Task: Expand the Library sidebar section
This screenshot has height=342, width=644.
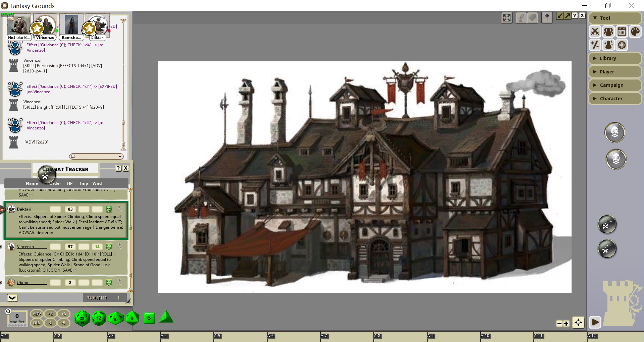Action: 615,58
